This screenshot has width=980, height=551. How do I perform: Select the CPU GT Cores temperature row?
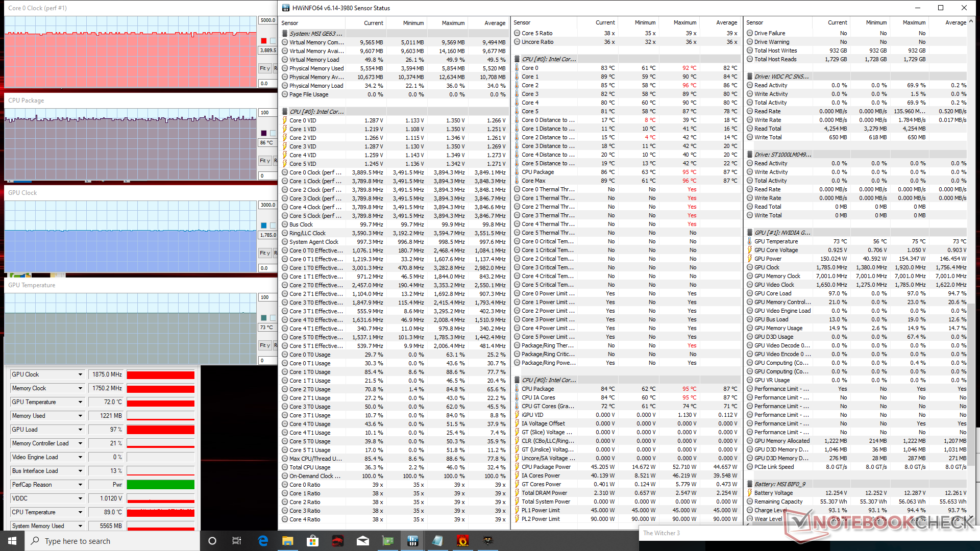[x=626, y=406]
